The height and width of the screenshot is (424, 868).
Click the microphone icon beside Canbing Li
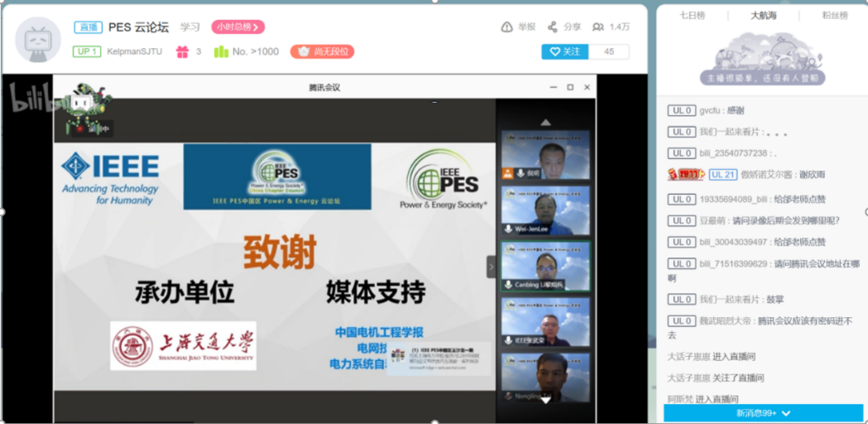point(508,285)
